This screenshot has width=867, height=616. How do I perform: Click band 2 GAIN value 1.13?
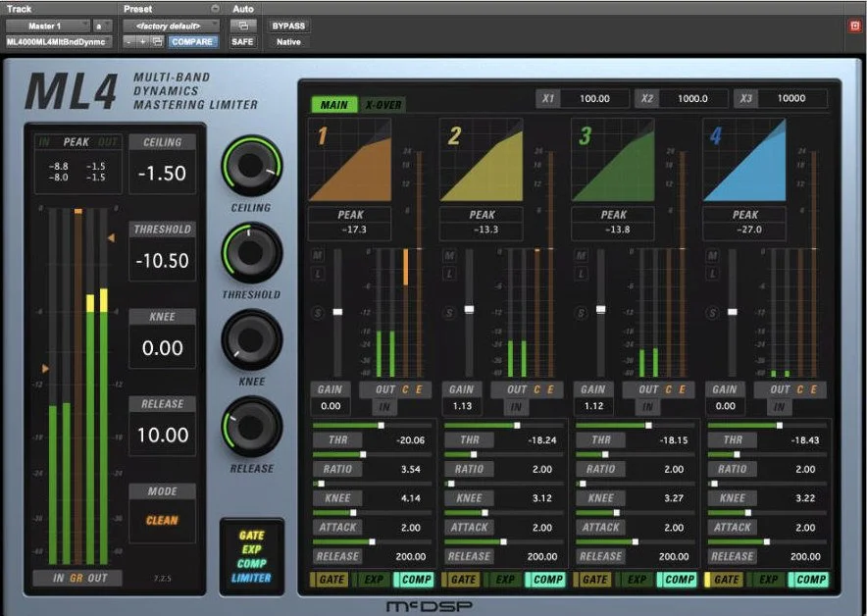[x=462, y=406]
